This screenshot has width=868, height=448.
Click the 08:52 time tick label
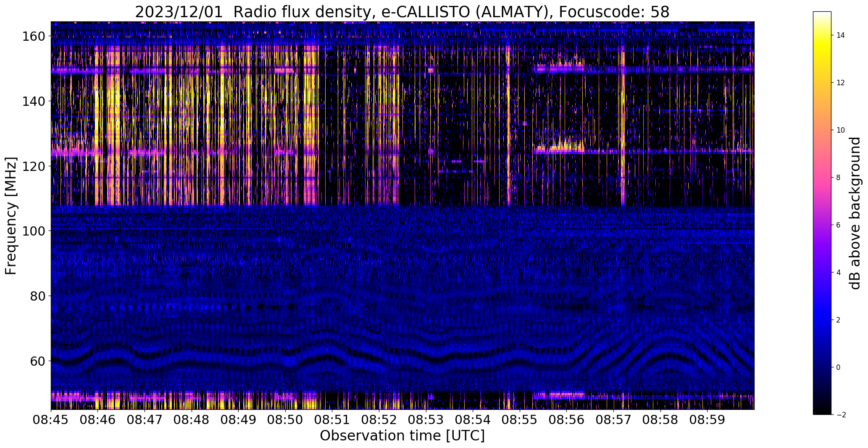(379, 419)
